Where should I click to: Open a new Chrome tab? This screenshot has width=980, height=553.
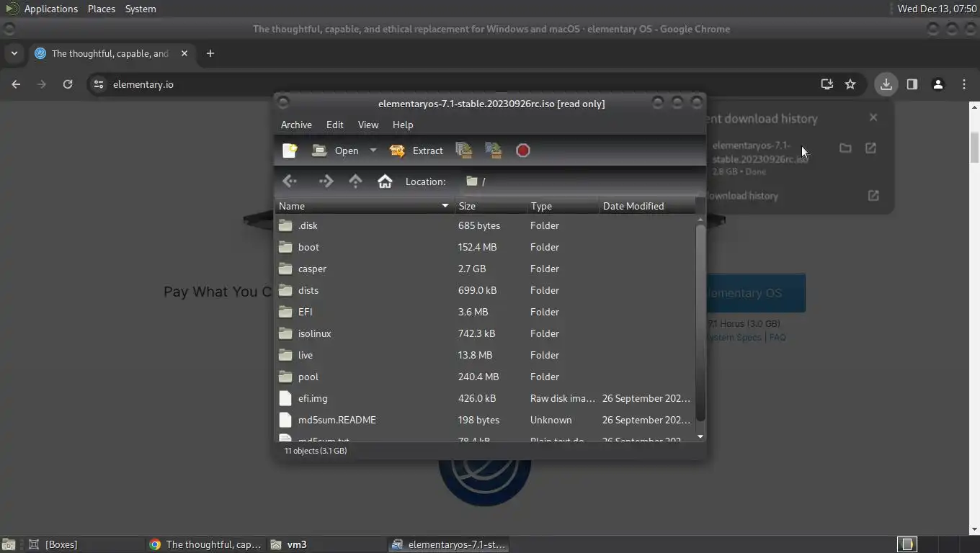point(210,53)
